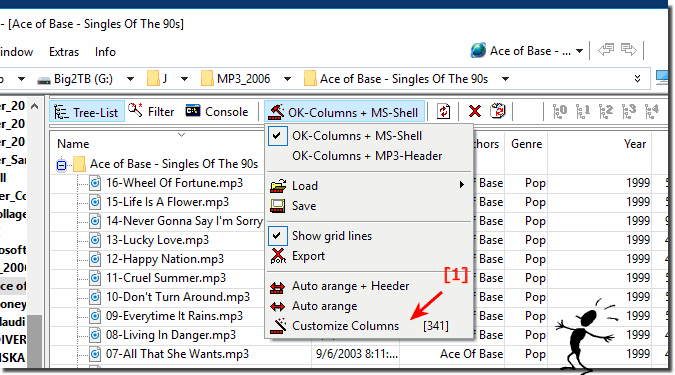Select tree level 3 icon
The width and height of the screenshot is (675, 375).
click(x=629, y=112)
